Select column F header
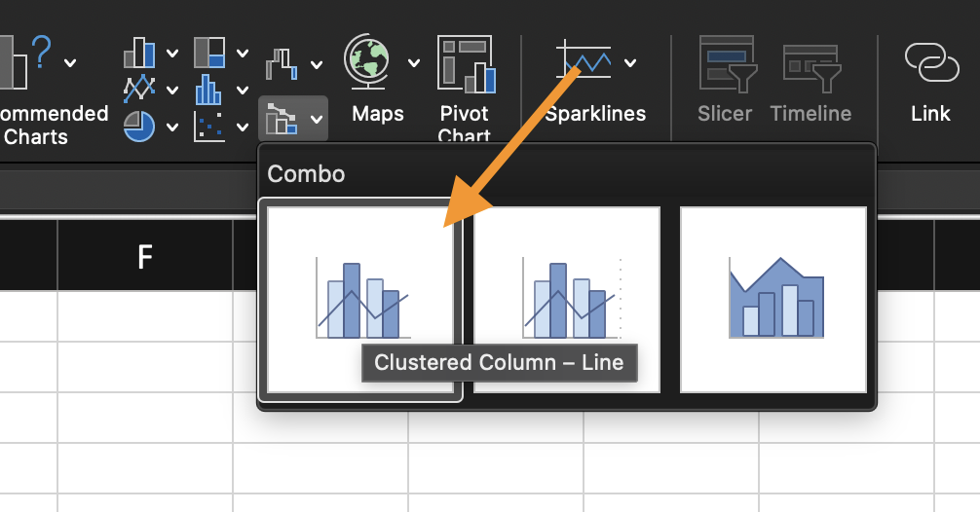The height and width of the screenshot is (512, 980). coord(144,256)
